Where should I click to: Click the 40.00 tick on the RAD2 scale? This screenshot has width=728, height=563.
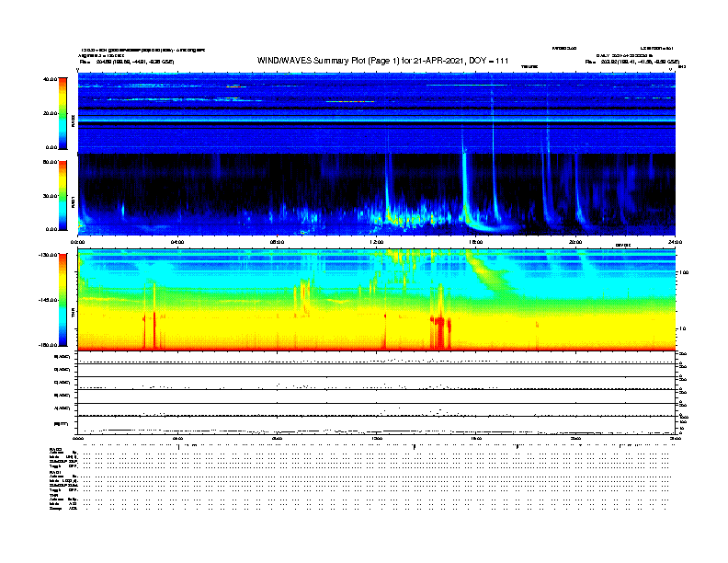click(50, 79)
